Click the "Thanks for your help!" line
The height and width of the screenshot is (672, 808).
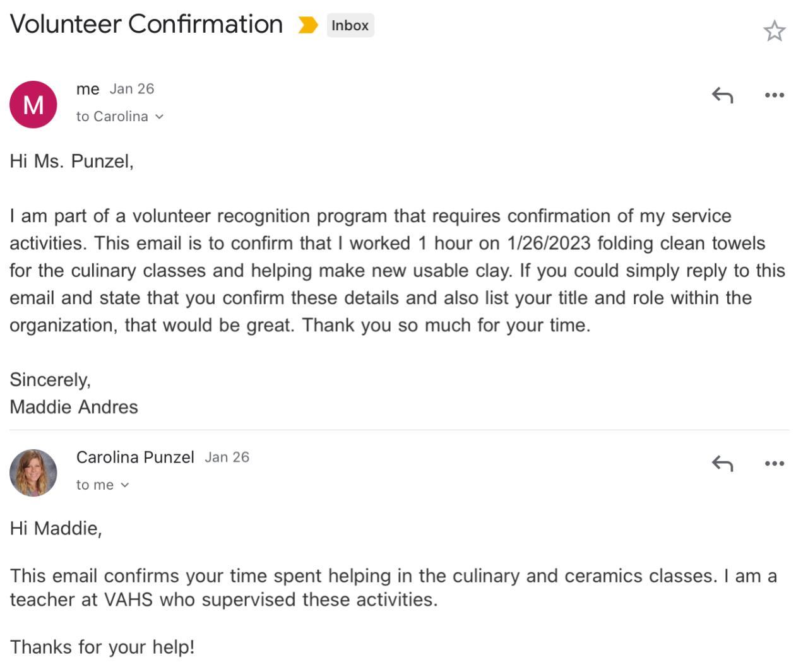click(102, 647)
